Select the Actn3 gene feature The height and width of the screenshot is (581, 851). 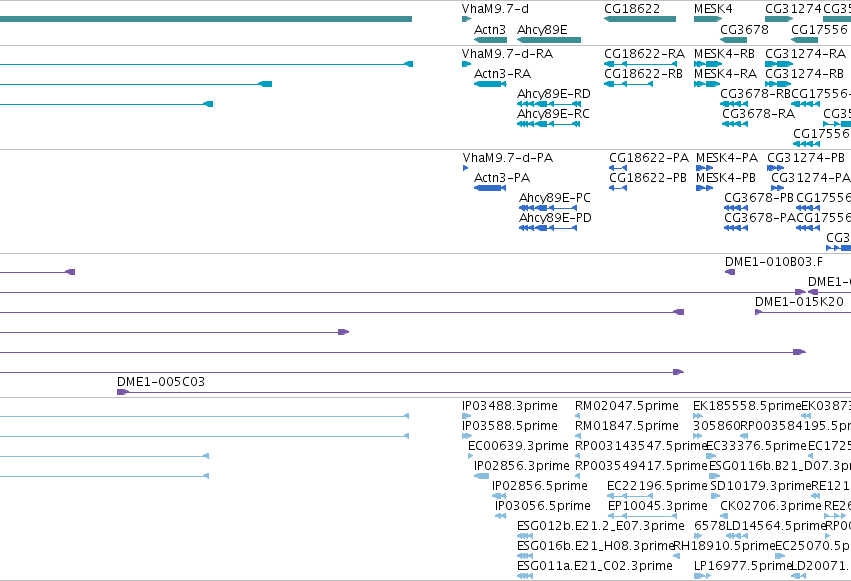(490, 40)
